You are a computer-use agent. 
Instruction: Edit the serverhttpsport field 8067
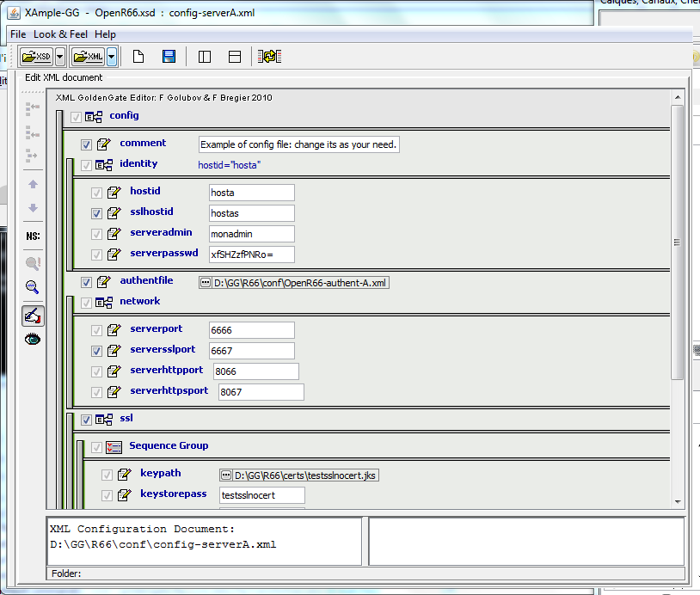tap(261, 392)
